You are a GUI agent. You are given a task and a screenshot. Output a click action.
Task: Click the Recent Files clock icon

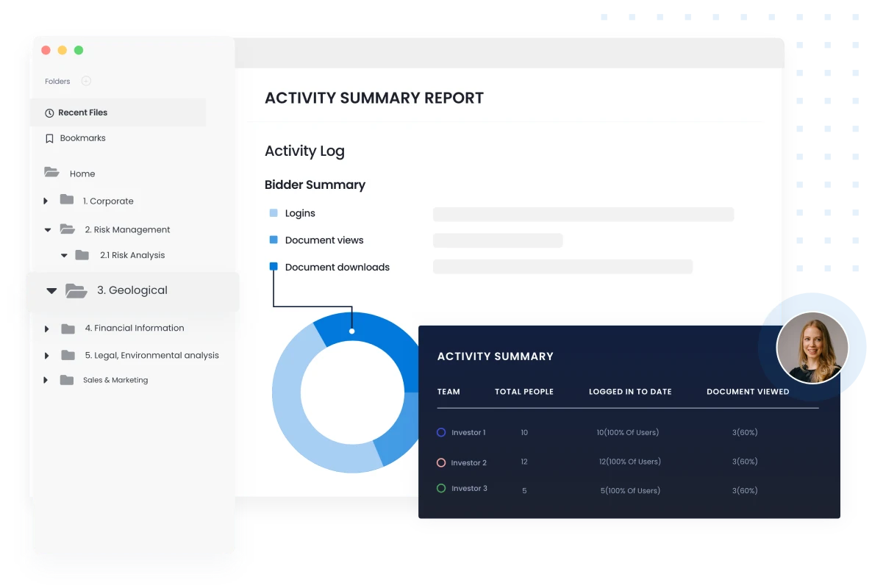tap(49, 112)
